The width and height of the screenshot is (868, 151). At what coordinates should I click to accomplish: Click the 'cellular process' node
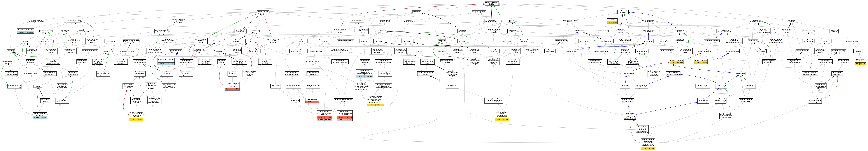pyautogui.click(x=263, y=12)
